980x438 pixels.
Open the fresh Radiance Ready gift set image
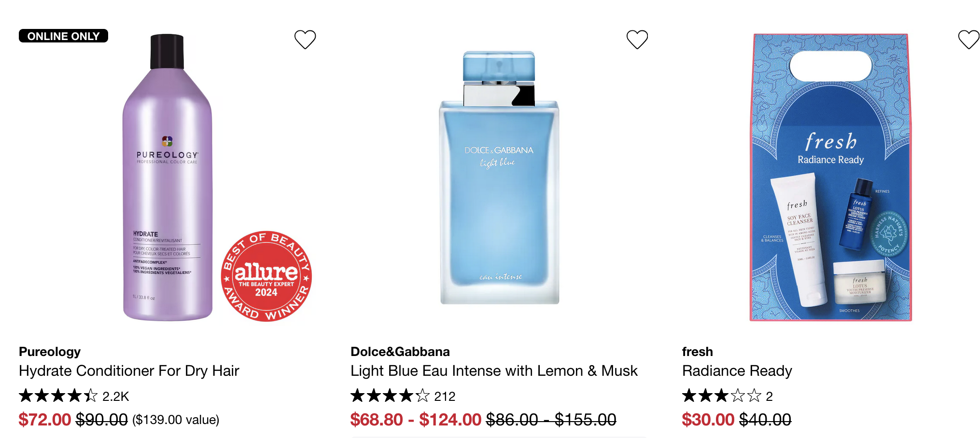[830, 177]
